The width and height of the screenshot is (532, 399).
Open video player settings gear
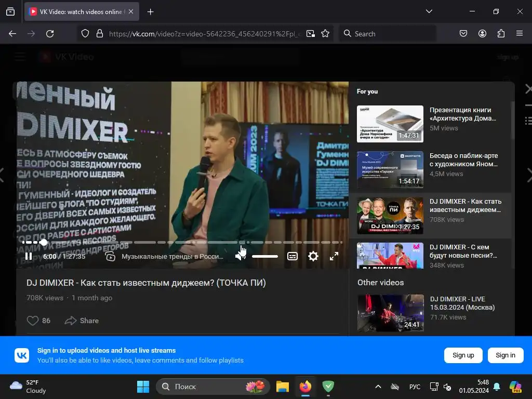pos(313,256)
